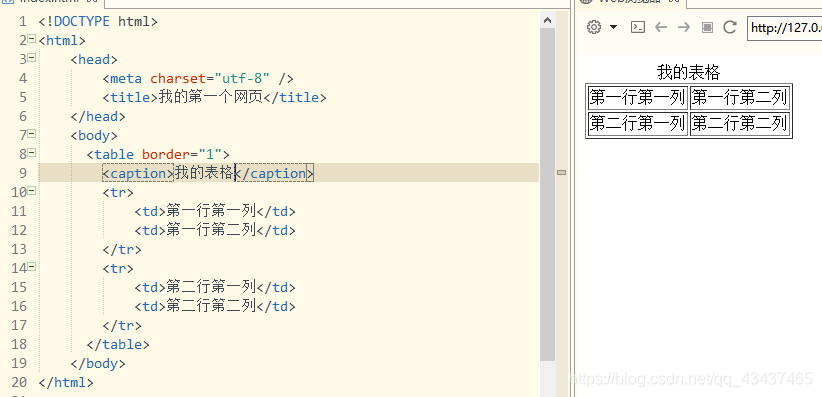Click the title text 我的第一个网页

click(x=211, y=98)
